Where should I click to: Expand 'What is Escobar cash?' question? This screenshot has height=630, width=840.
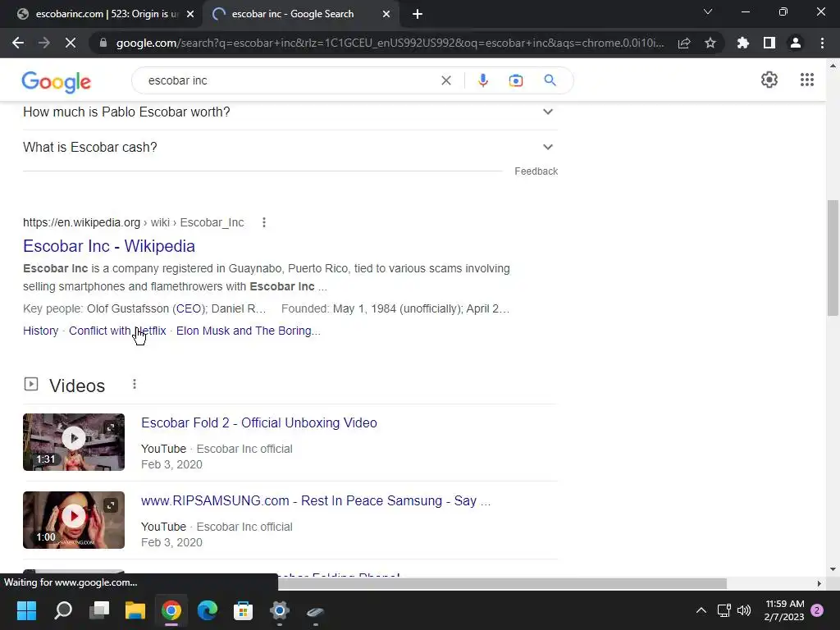pos(290,148)
